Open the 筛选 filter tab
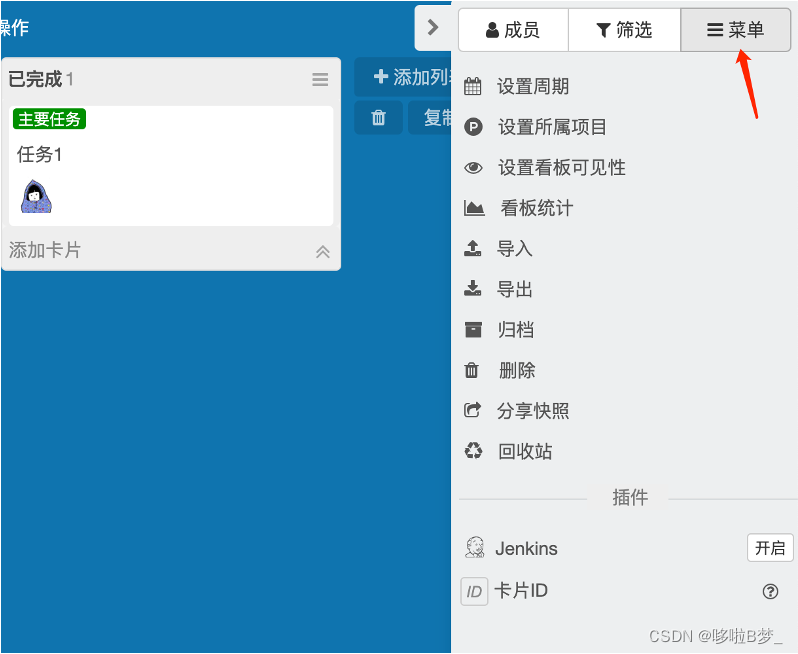The width and height of the screenshot is (798, 654). (624, 30)
